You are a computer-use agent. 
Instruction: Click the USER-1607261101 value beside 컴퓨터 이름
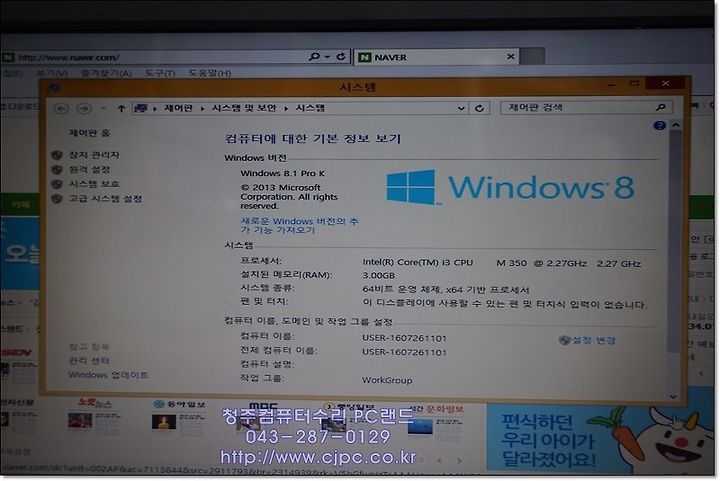(x=404, y=338)
